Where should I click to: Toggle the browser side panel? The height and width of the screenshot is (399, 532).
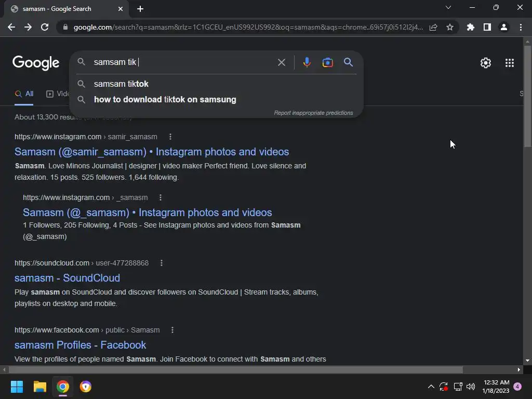click(x=487, y=27)
